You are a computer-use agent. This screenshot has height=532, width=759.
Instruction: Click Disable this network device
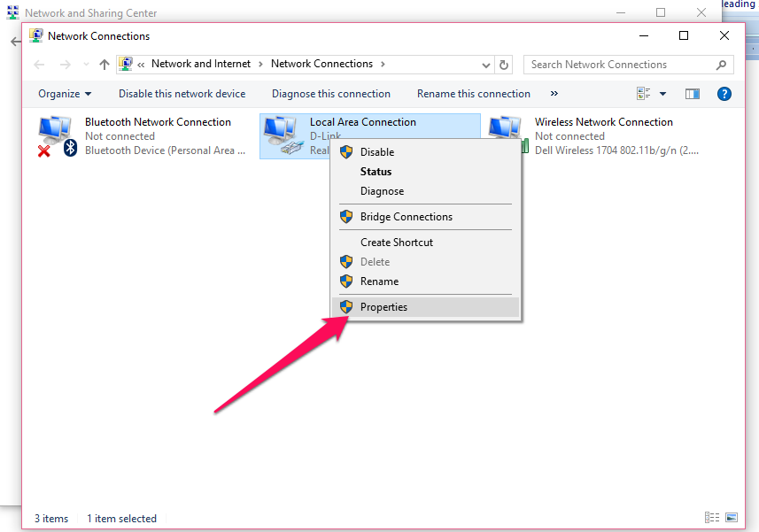182,94
